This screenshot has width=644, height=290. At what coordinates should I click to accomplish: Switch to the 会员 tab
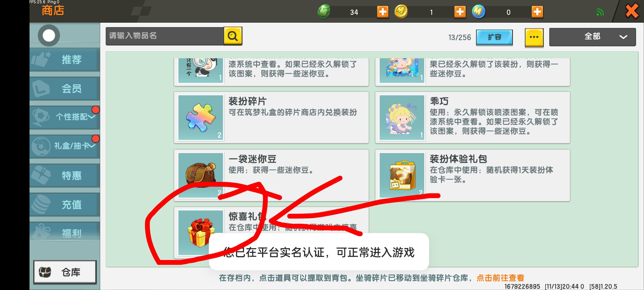(65, 88)
